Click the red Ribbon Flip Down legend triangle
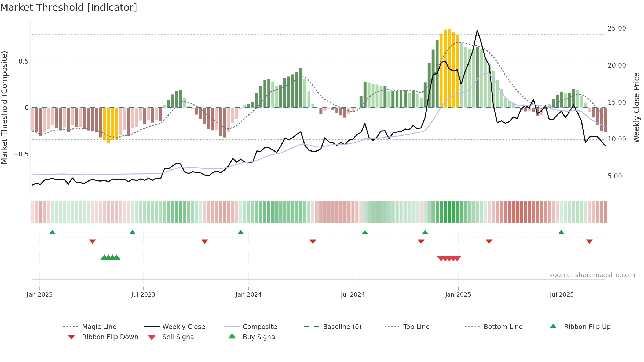This screenshot has height=362, width=644. [71, 337]
